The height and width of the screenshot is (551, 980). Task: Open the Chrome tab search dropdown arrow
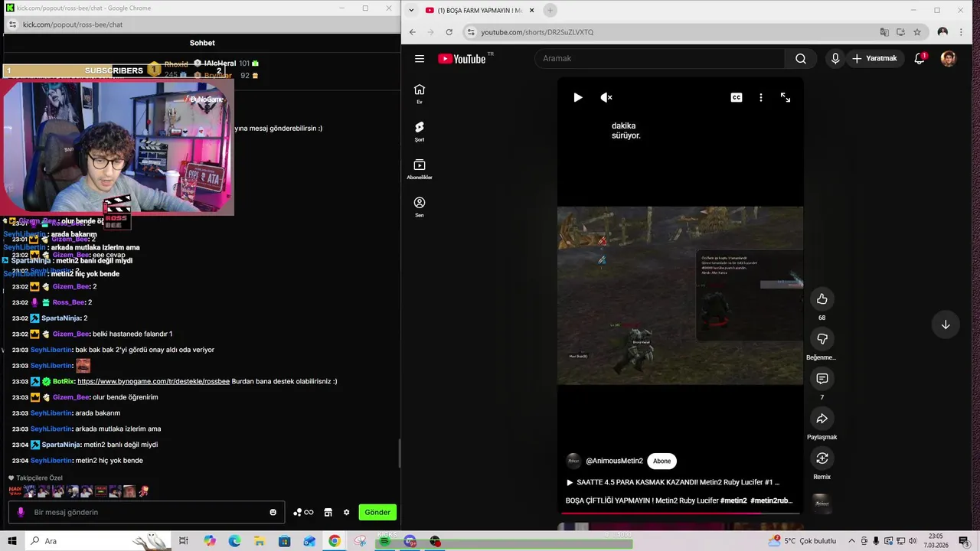pyautogui.click(x=411, y=10)
